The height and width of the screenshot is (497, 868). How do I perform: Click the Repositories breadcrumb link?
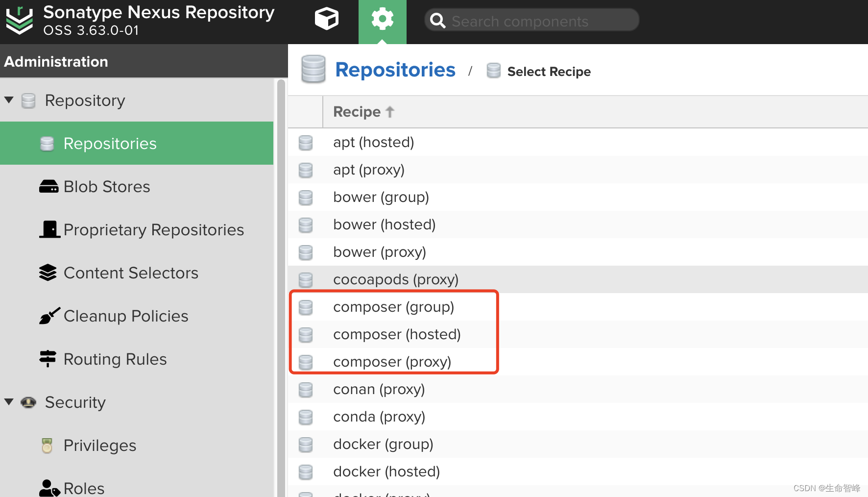tap(395, 70)
